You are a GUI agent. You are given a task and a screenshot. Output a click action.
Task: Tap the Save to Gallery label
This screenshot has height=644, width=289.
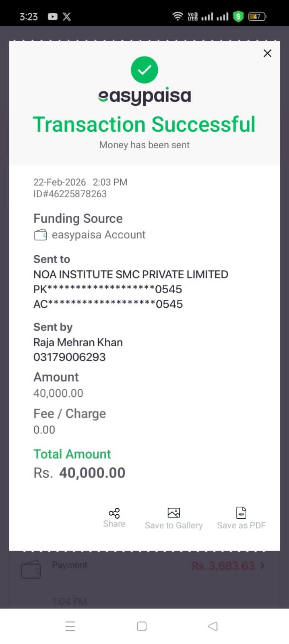click(x=173, y=526)
